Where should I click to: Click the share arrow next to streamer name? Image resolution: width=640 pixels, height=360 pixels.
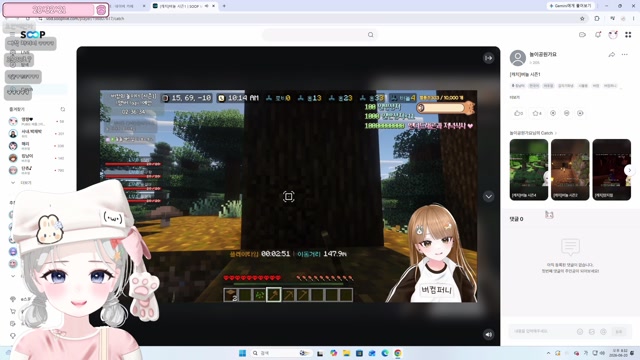pos(611,55)
